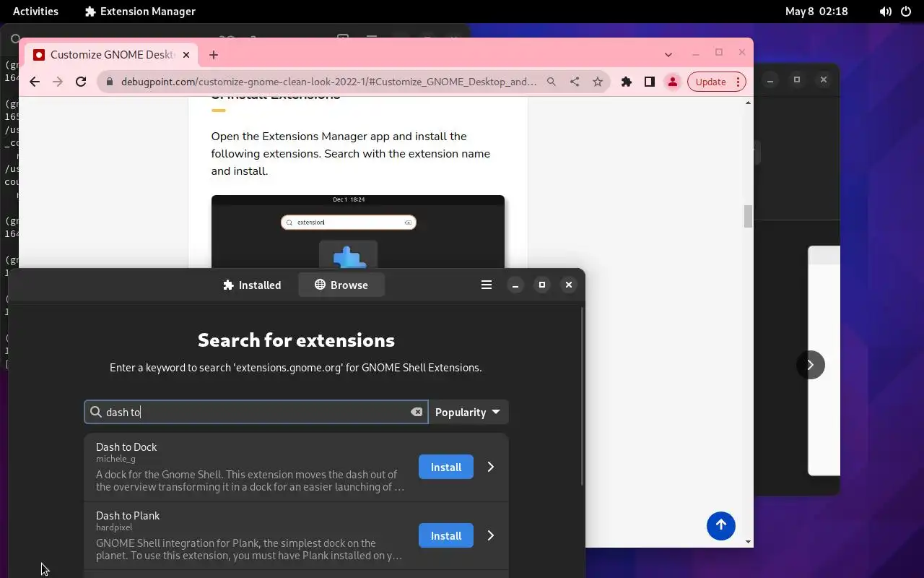View site info via the lock icon
This screenshot has height=578, width=924.
[x=110, y=82]
